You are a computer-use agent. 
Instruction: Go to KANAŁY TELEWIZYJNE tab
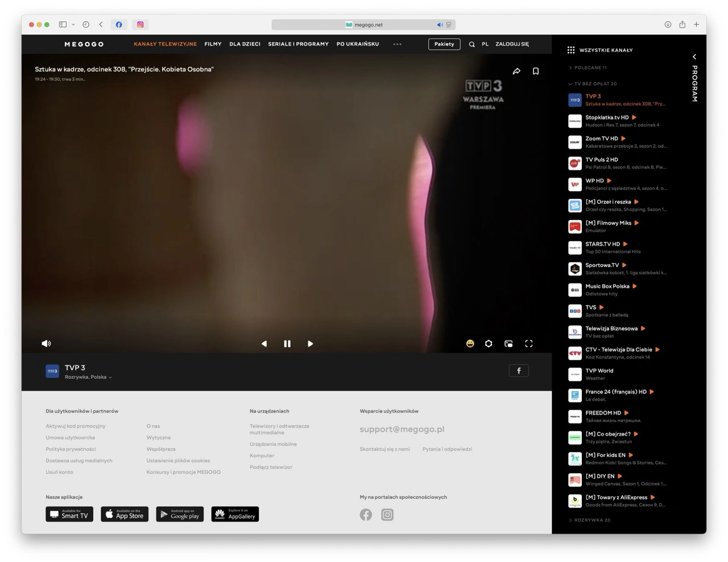(x=165, y=44)
